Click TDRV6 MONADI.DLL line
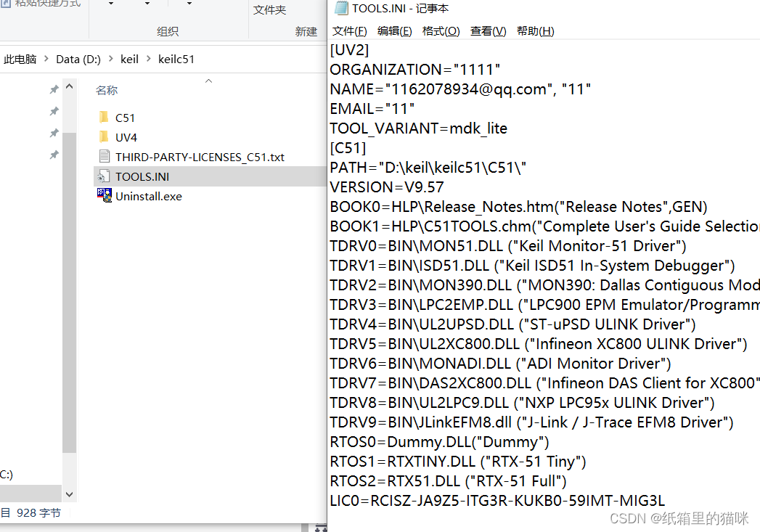This screenshot has width=760, height=532. (x=501, y=364)
